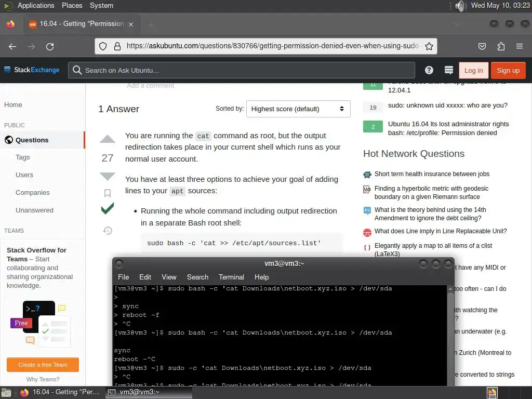Screen dimensions: 532x399
Task: Open '14th Amendment debt ceiling' question link
Action: [x=430, y=214]
